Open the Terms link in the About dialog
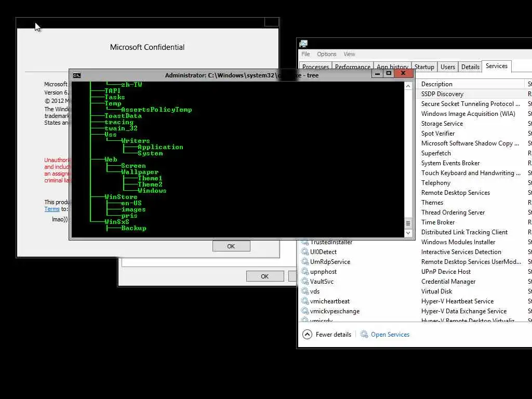Screen dimensions: 532x399 coord(52,209)
